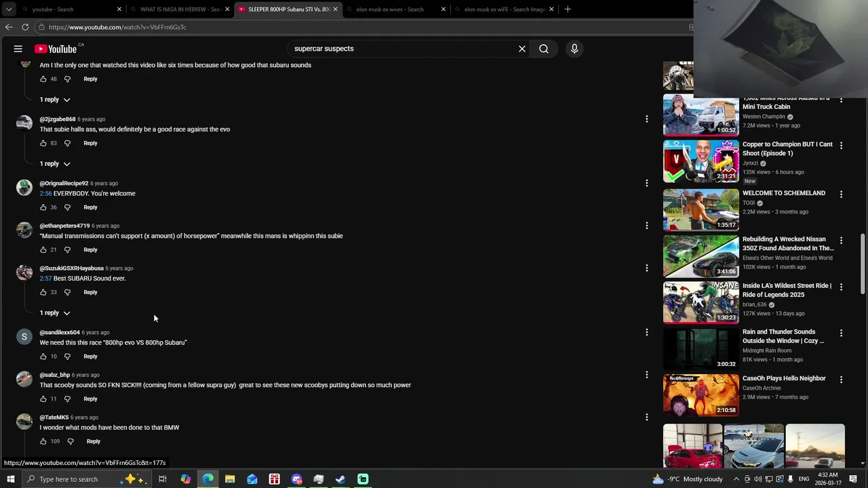Viewport: 868px width, 488px height.
Task: Open @sabz_bhp channel link
Action: pos(55,375)
